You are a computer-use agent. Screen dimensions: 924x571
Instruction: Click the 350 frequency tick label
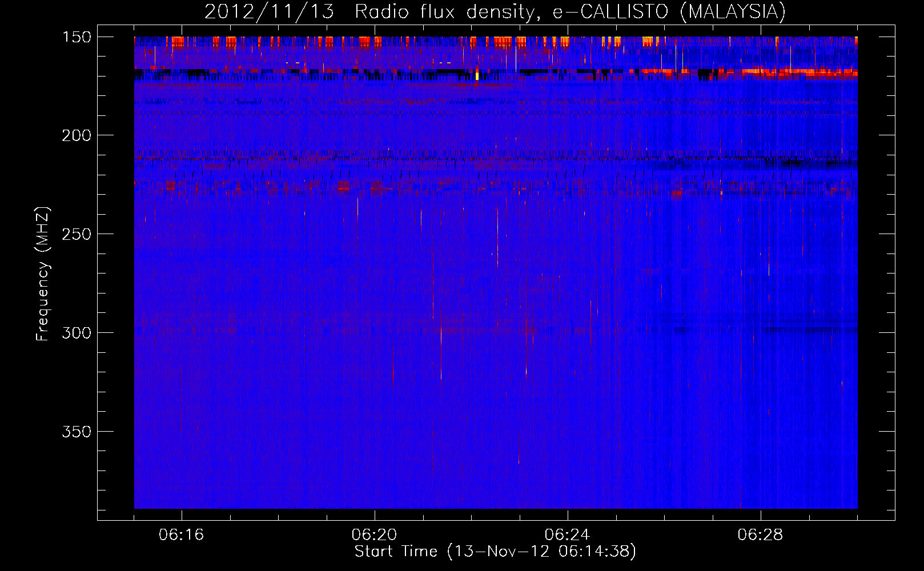pos(77,432)
